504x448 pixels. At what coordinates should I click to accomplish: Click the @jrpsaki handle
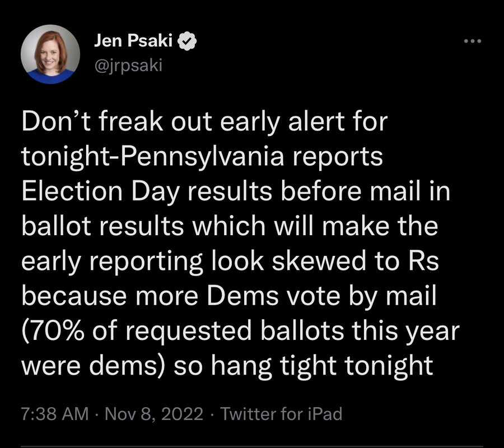click(128, 66)
